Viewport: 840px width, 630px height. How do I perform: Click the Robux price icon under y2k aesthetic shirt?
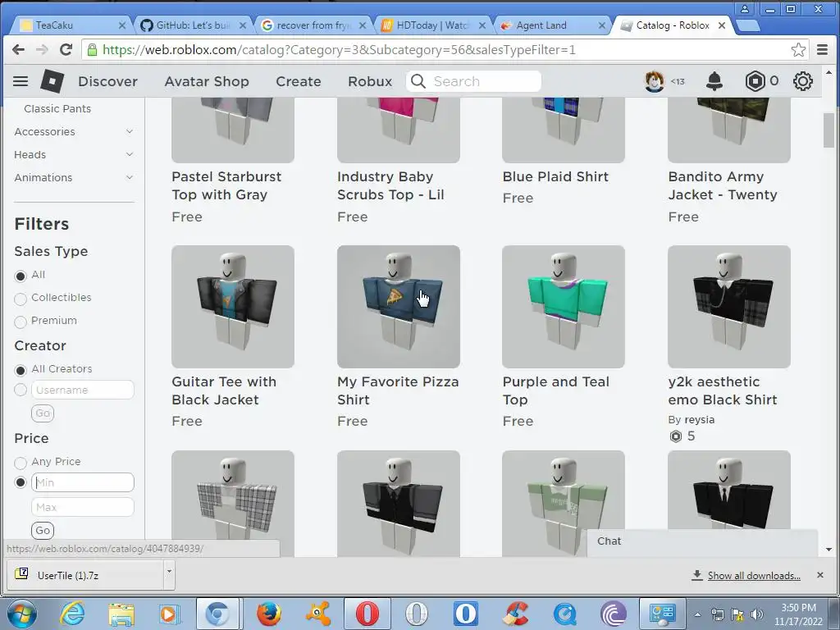pos(676,436)
